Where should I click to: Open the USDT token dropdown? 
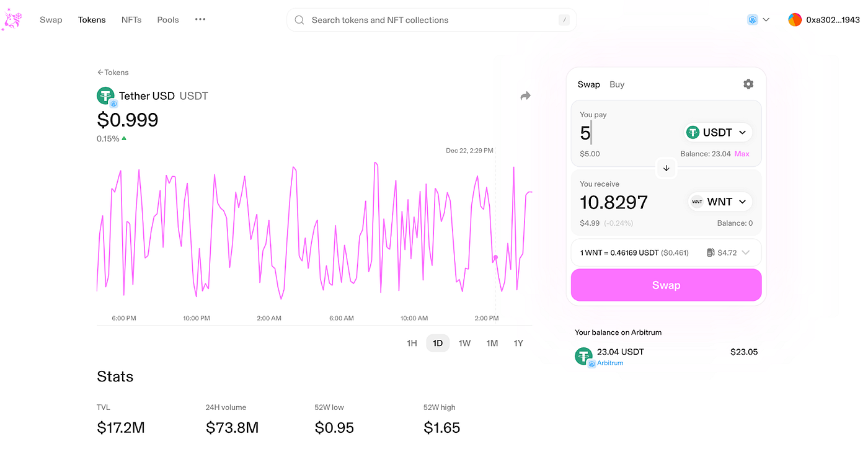(719, 132)
